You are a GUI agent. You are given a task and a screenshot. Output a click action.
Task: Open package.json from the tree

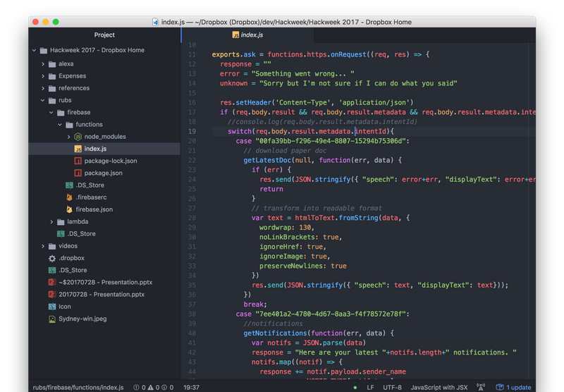(x=104, y=173)
